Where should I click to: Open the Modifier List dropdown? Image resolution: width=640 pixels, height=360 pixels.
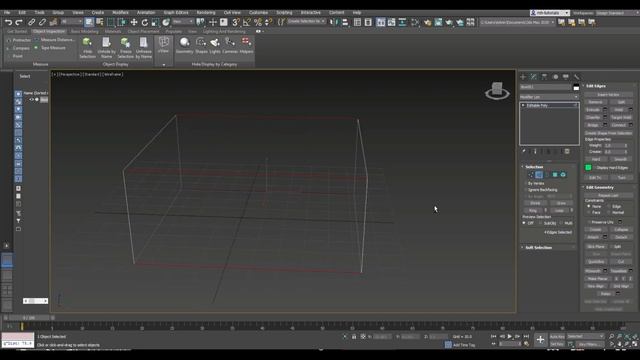point(549,97)
